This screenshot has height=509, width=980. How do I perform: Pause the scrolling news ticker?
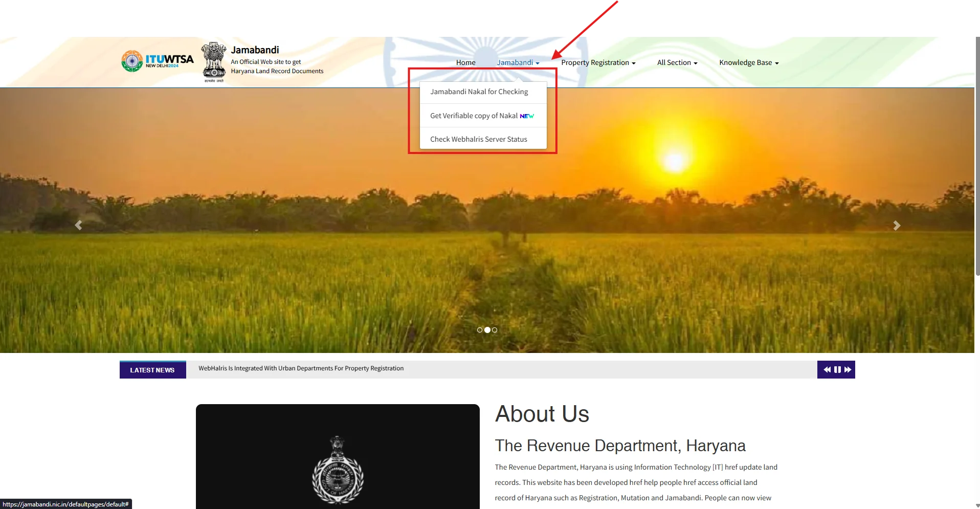837,369
